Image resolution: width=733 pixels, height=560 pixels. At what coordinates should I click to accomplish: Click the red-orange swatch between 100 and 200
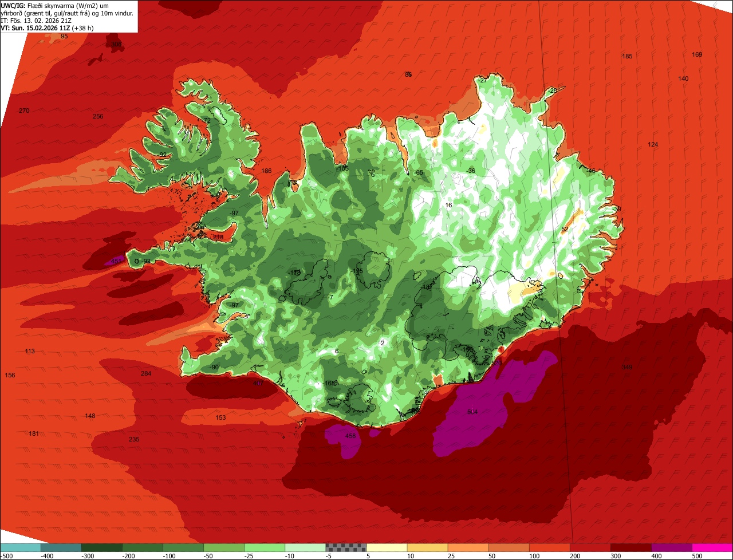coord(550,547)
